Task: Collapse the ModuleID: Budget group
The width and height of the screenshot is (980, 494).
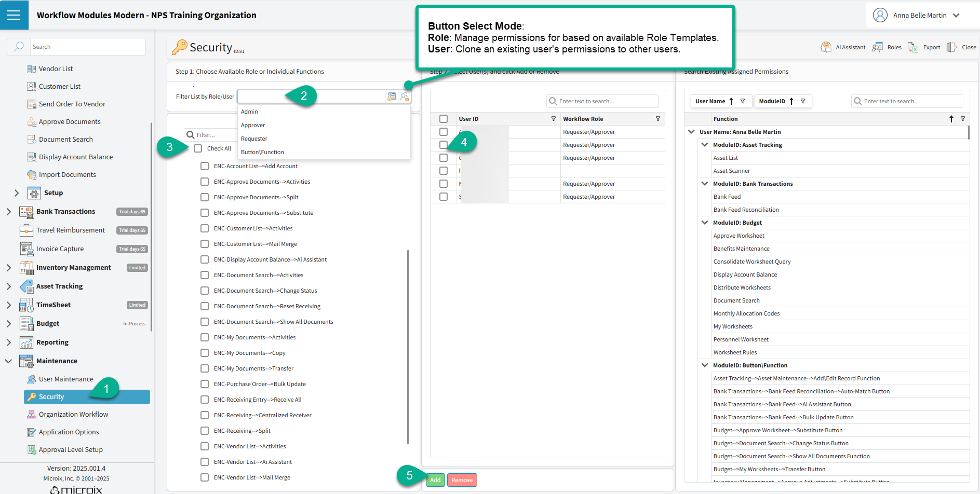Action: pyautogui.click(x=705, y=223)
